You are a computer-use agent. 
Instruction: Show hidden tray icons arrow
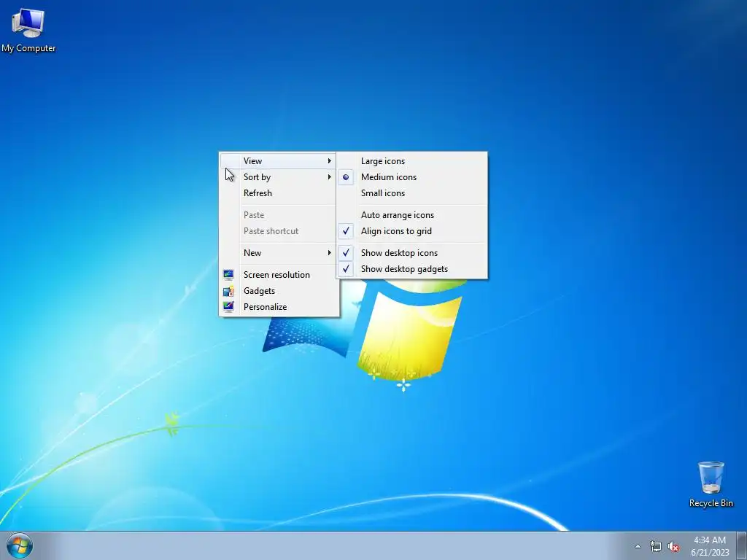[638, 546]
